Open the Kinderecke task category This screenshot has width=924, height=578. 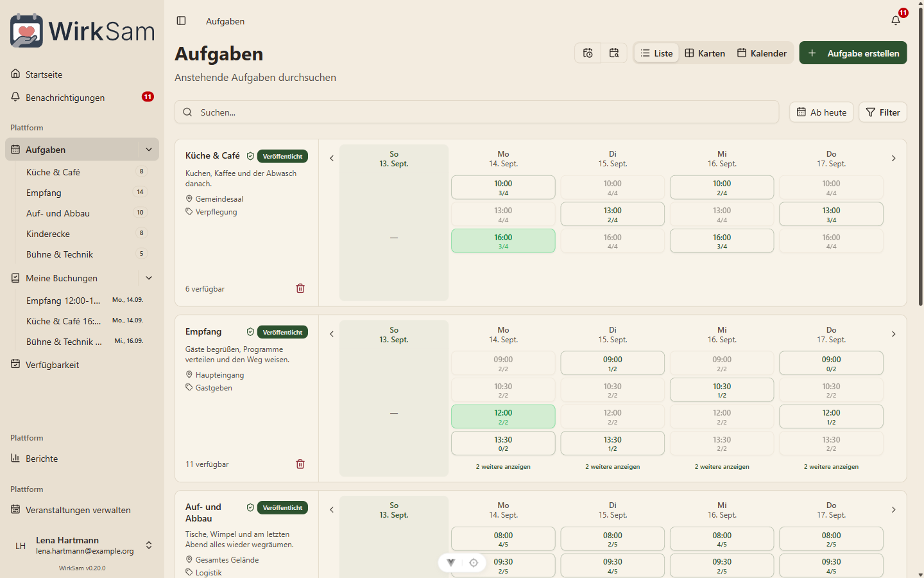(86, 234)
